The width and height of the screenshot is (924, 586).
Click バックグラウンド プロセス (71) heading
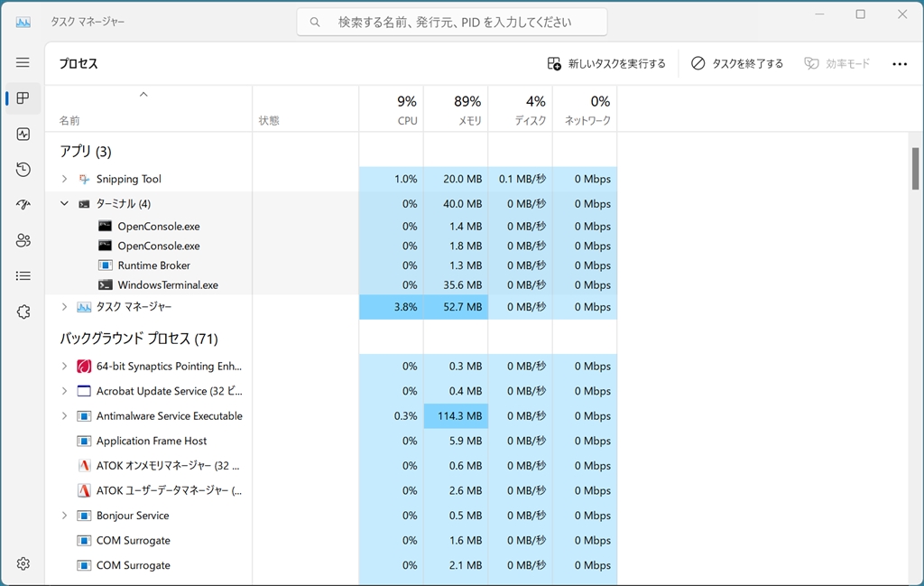tap(138, 339)
